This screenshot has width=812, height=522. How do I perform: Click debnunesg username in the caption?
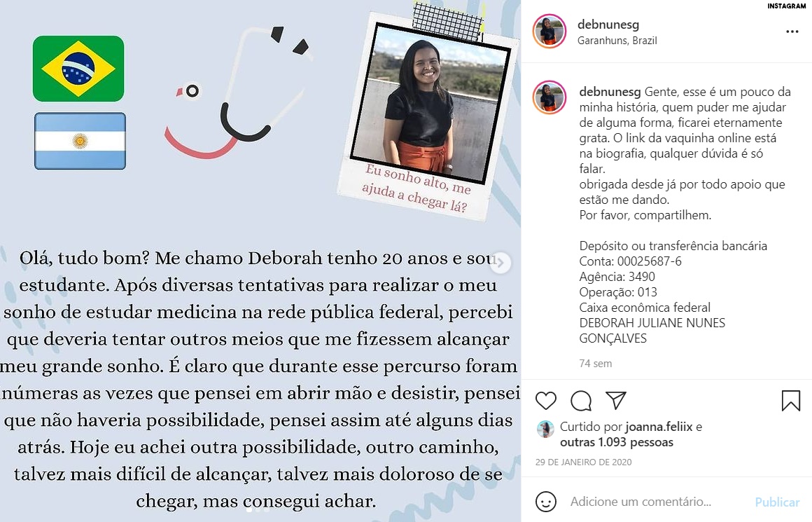[x=610, y=92]
